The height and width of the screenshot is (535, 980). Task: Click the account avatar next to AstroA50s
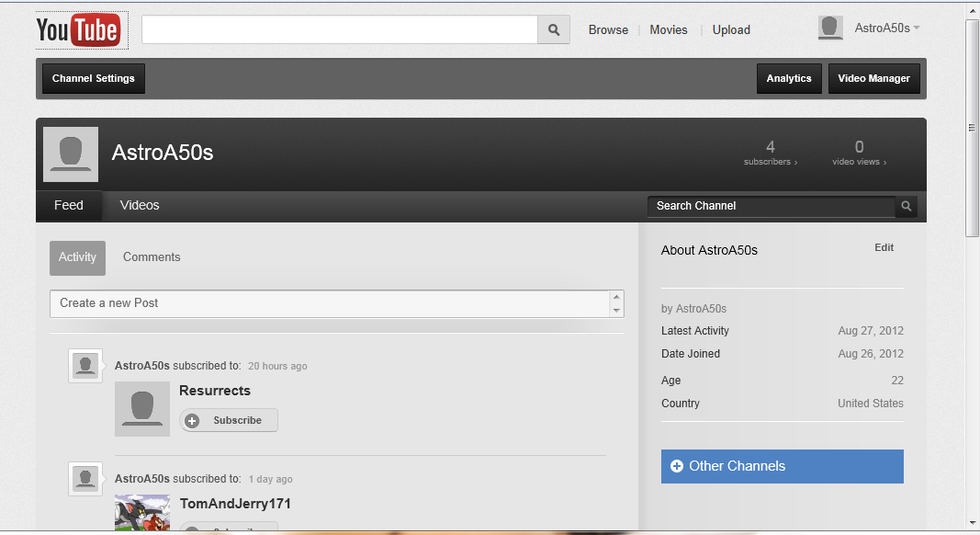pyautogui.click(x=830, y=28)
